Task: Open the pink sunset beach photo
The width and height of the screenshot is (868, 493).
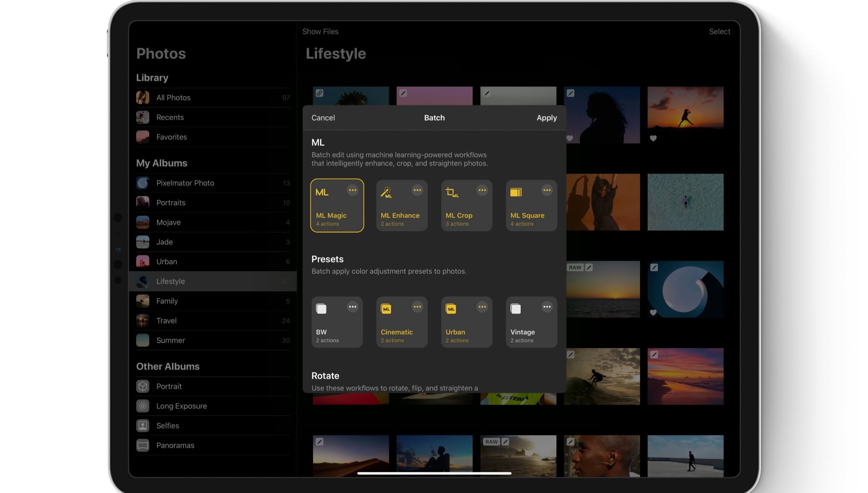Action: click(685, 376)
